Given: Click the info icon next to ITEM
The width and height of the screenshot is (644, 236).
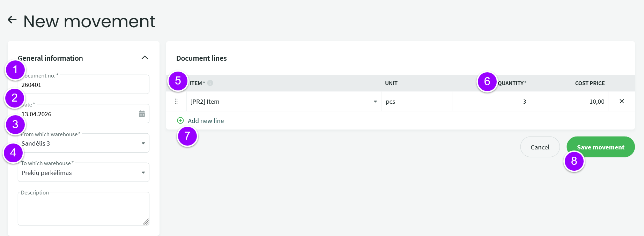Looking at the screenshot, I should 210,83.
